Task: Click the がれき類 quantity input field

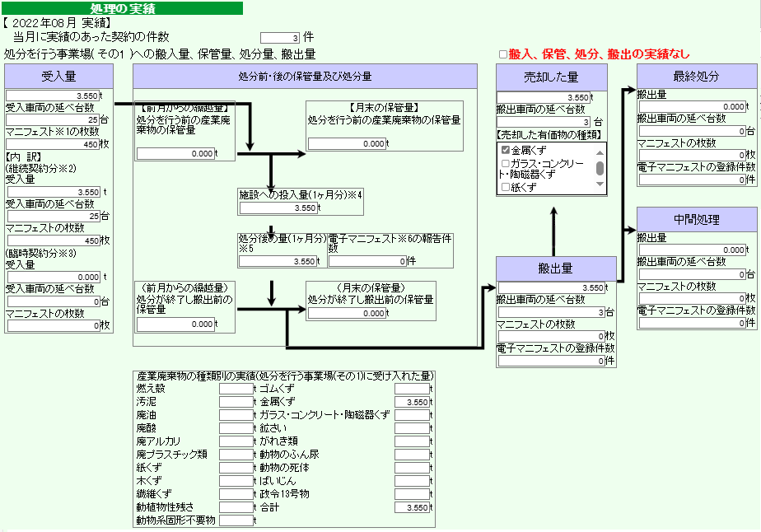Action: pyautogui.click(x=412, y=441)
